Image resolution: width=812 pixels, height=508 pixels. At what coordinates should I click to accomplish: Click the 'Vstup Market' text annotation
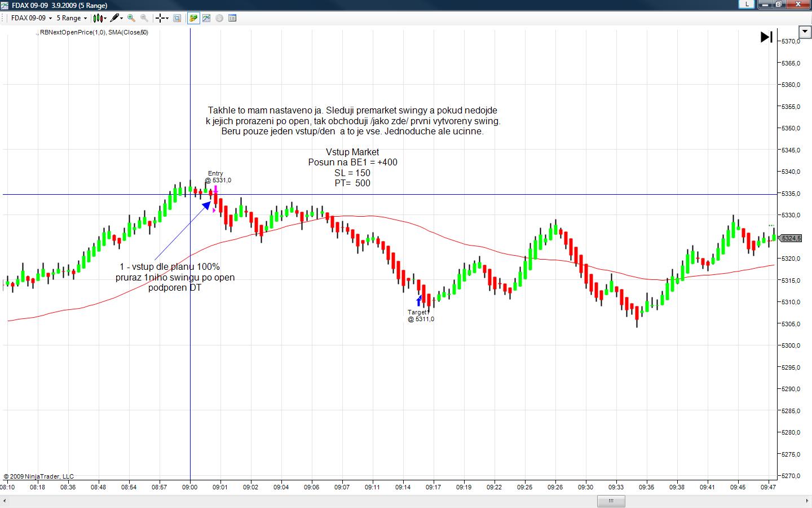click(x=352, y=152)
